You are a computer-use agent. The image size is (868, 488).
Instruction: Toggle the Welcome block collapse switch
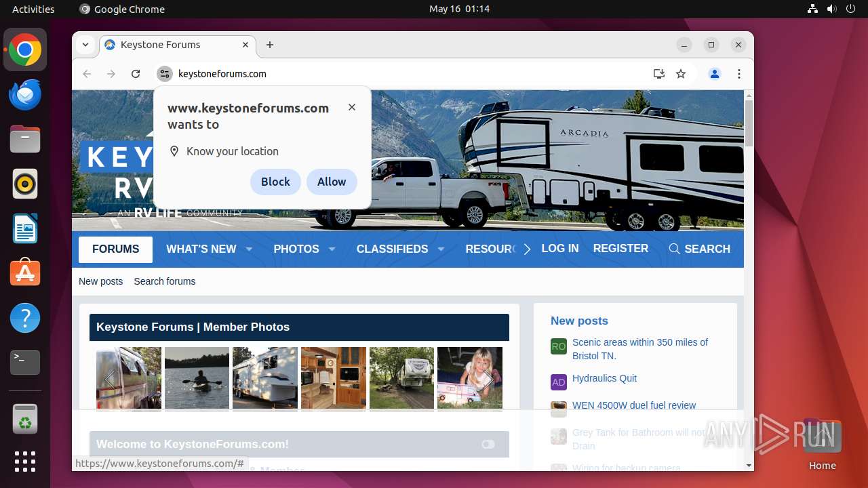point(488,445)
